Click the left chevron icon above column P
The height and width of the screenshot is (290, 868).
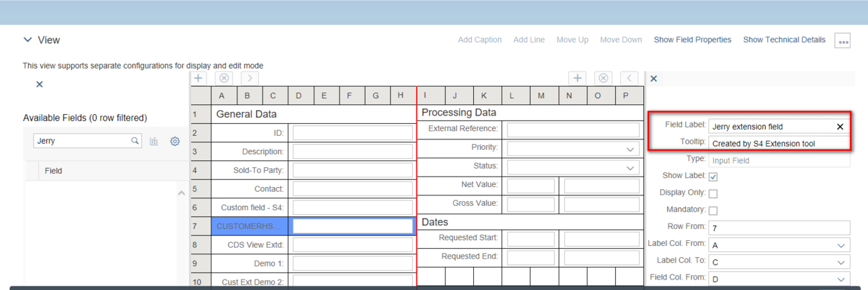click(x=629, y=78)
